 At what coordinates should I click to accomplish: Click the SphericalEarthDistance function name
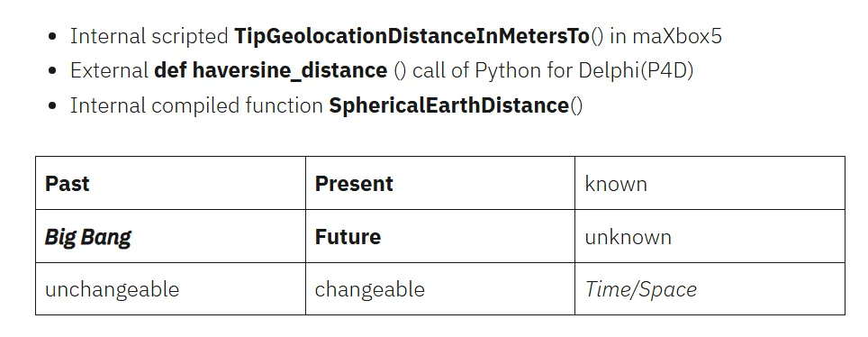[x=449, y=105]
